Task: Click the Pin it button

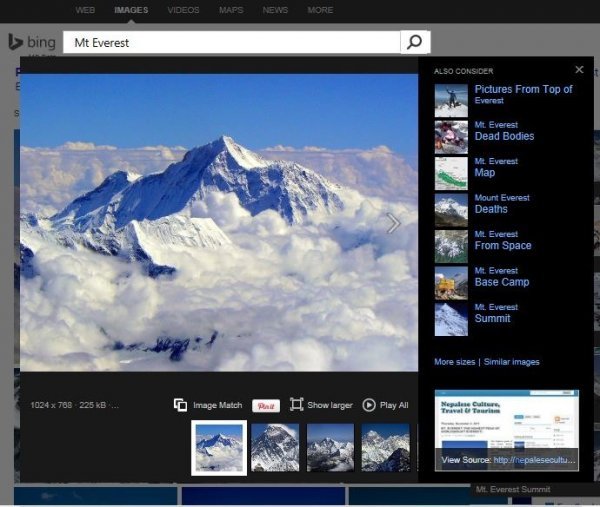Action: click(x=266, y=406)
